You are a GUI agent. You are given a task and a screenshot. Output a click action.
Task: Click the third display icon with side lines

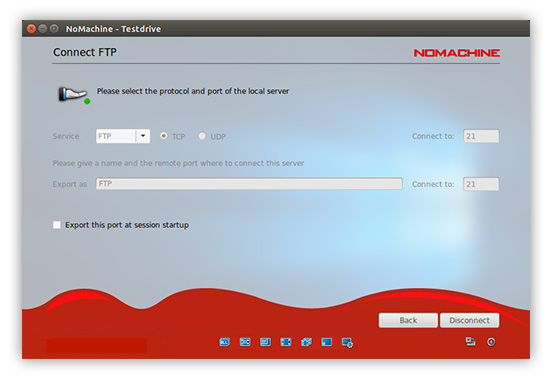pyautogui.click(x=265, y=342)
